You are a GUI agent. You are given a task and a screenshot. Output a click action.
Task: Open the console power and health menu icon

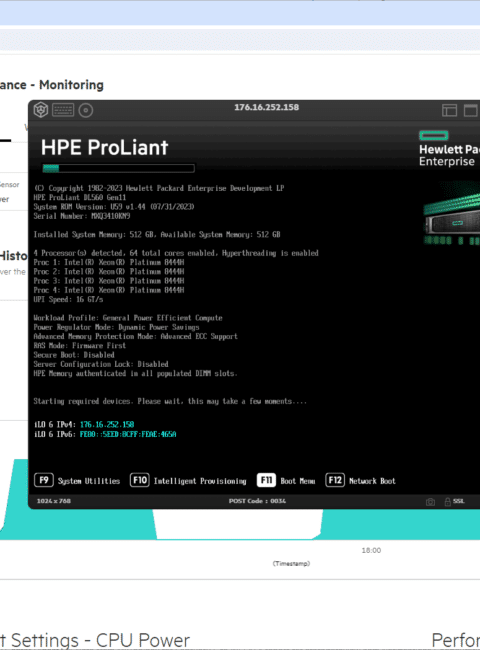click(x=41, y=110)
